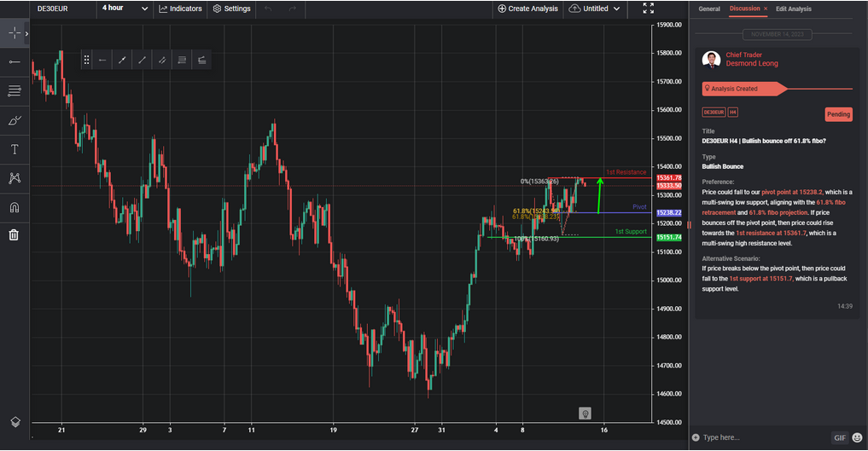Select the parallel channel tool
The height and width of the screenshot is (451, 868).
(x=162, y=61)
